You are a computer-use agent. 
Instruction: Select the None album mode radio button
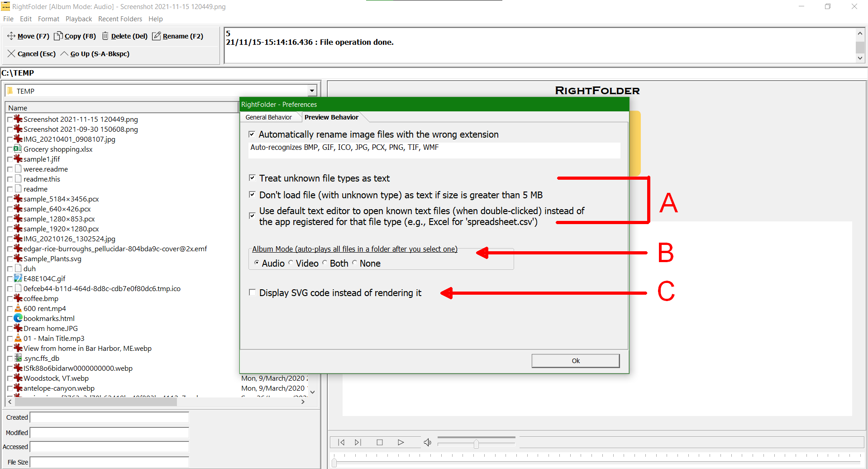[x=354, y=263]
